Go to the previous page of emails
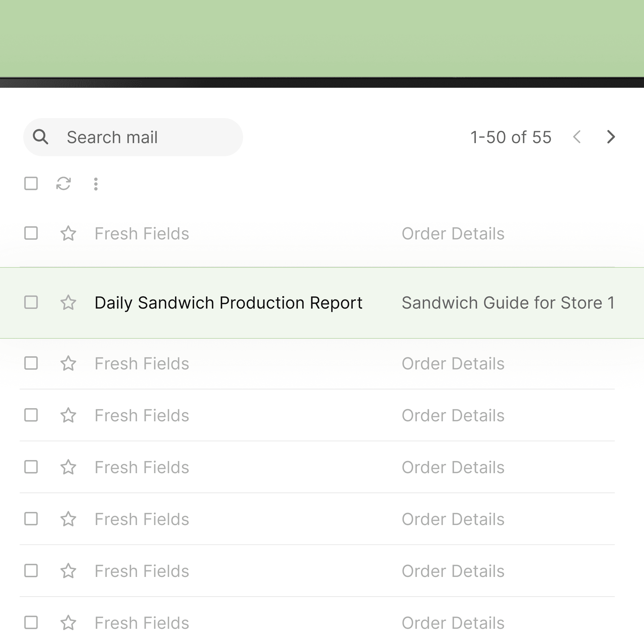Image resolution: width=644 pixels, height=644 pixels. click(x=577, y=137)
